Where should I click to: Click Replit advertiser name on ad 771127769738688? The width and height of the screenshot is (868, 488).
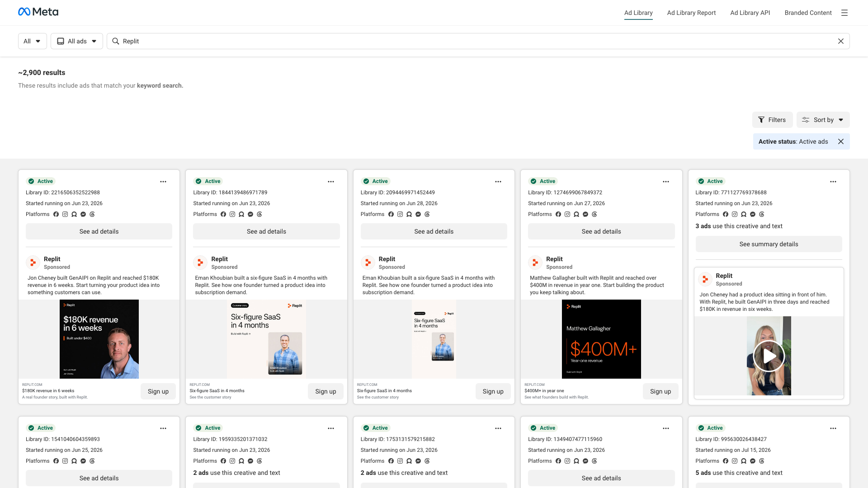pyautogui.click(x=724, y=276)
